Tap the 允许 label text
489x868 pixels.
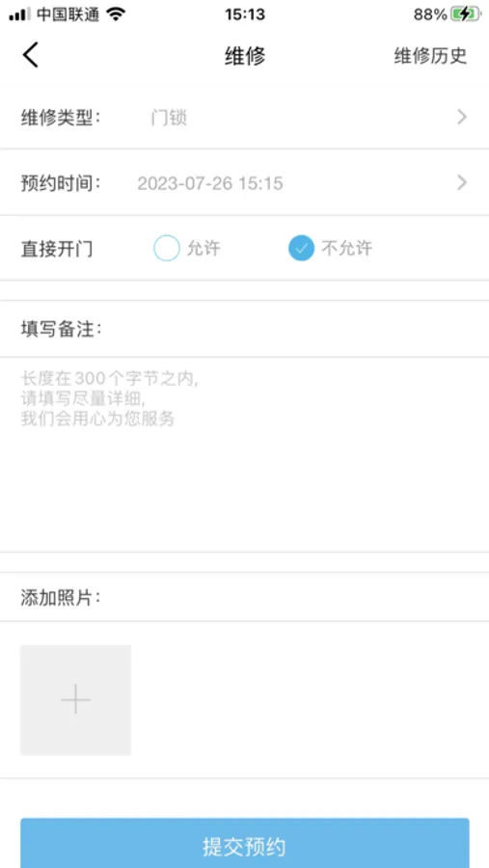coord(204,249)
